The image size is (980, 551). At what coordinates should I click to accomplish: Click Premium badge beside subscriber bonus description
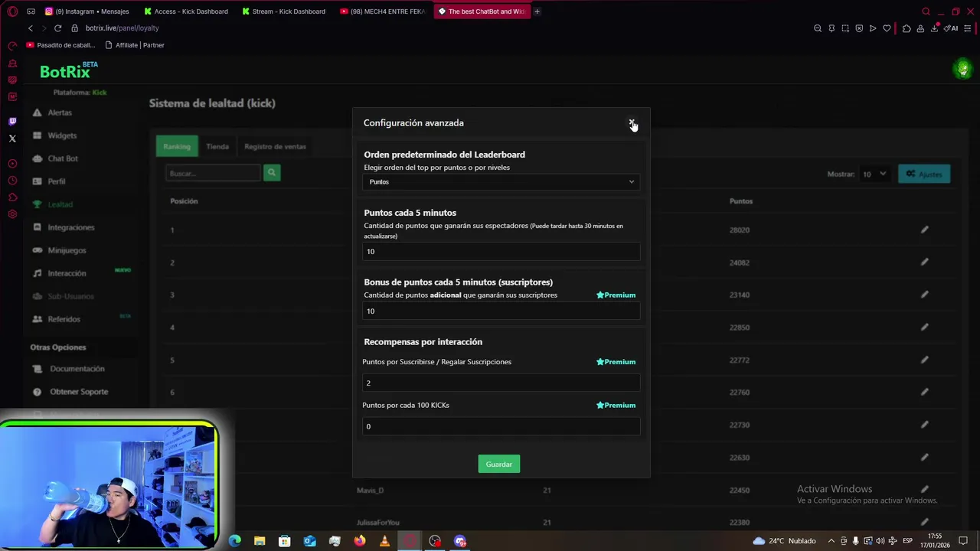(x=616, y=295)
